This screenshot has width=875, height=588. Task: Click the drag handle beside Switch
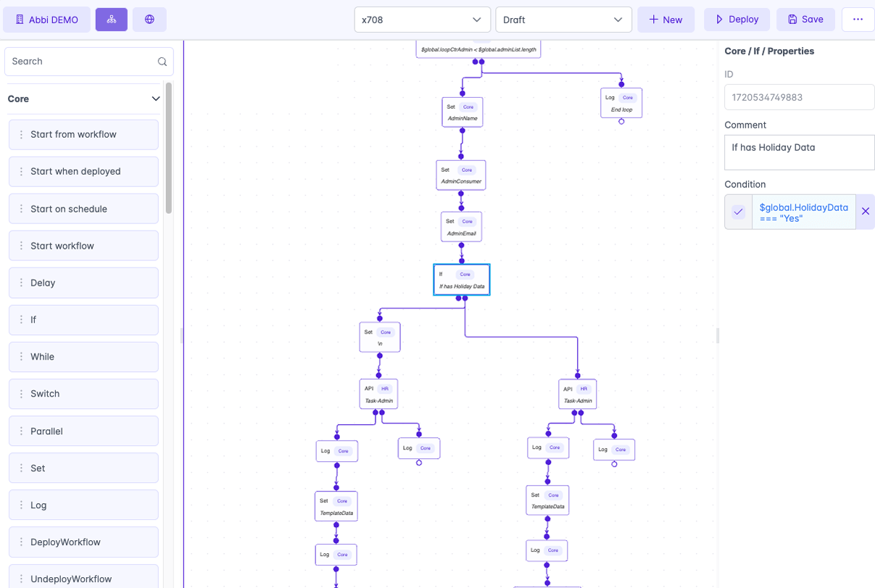(x=21, y=394)
